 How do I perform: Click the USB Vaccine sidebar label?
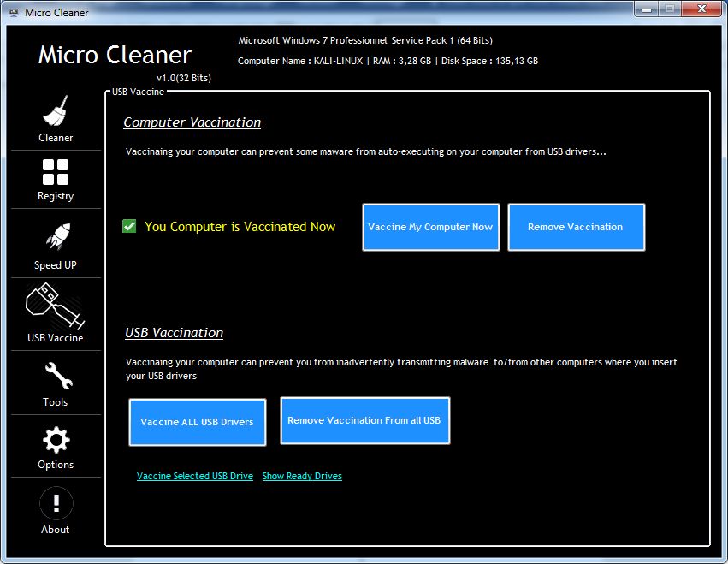tap(56, 338)
